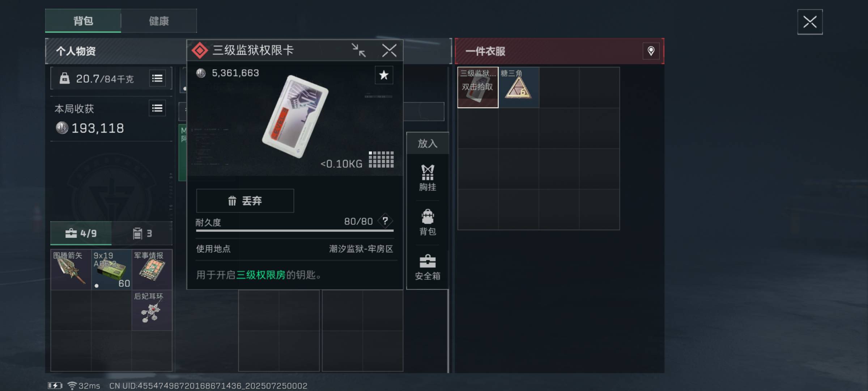Select the 三级监狱 card thumbnail in the container

tap(478, 87)
